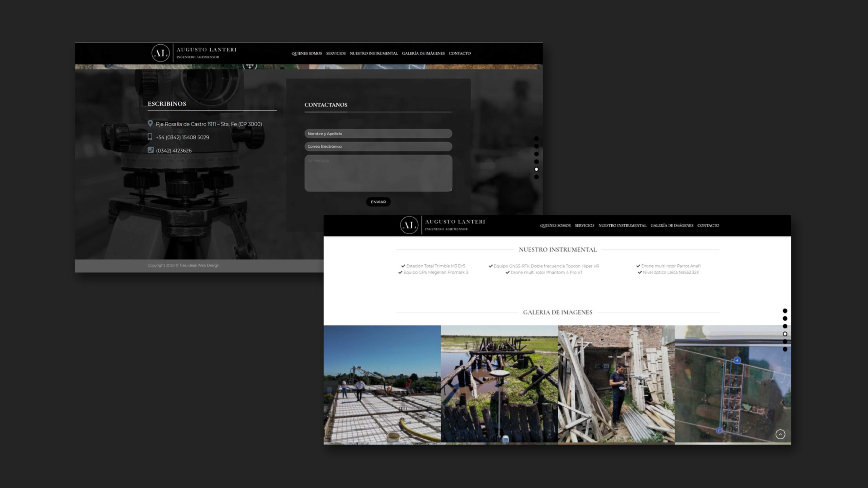The height and width of the screenshot is (488, 868).
Task: Click the Pje Rosalía de Castro address text
Action: tap(209, 124)
